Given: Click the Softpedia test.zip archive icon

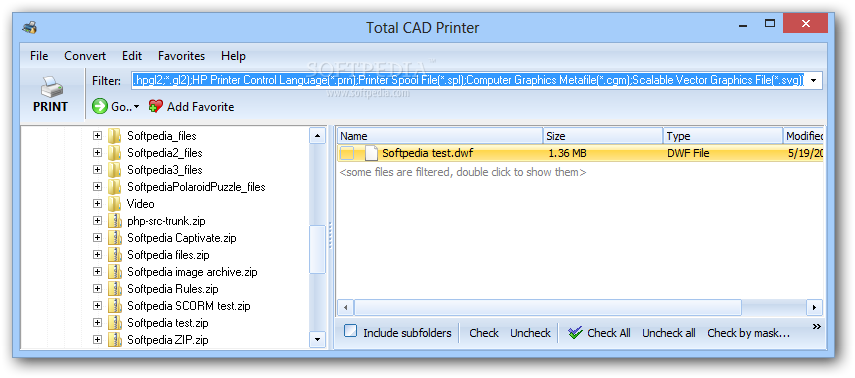Looking at the screenshot, I should click(114, 323).
